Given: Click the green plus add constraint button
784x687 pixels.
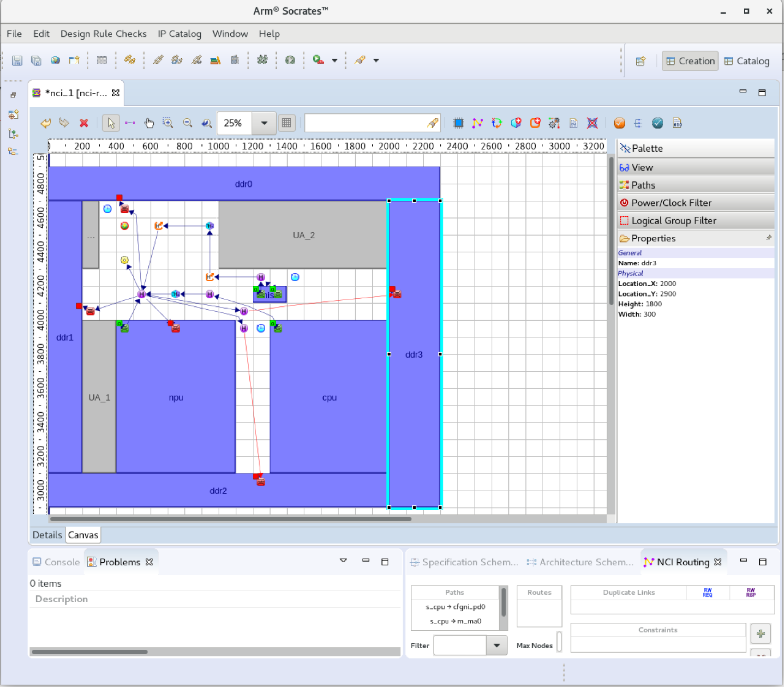Looking at the screenshot, I should (761, 633).
